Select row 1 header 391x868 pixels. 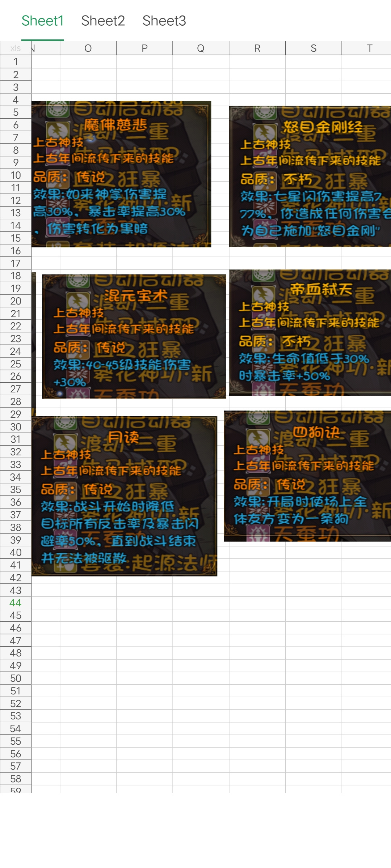point(16,62)
